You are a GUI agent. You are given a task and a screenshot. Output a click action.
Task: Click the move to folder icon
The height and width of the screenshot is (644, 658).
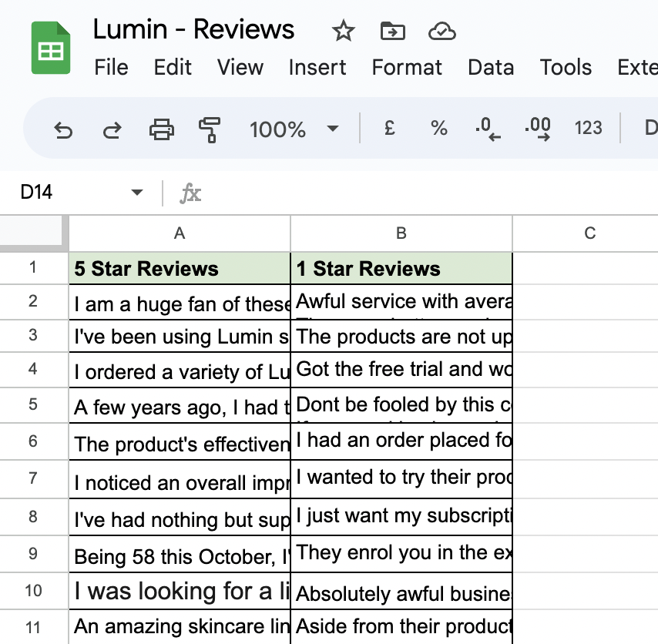tap(393, 31)
